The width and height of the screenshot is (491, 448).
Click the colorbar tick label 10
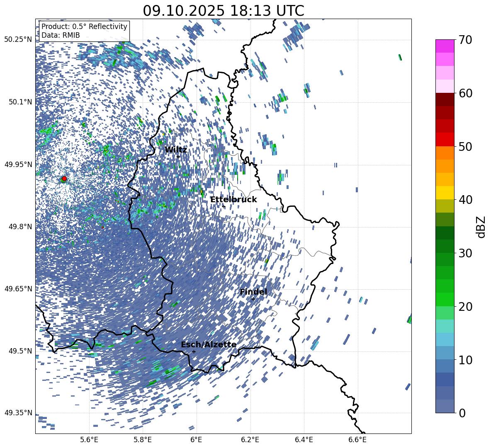pyautogui.click(x=466, y=360)
